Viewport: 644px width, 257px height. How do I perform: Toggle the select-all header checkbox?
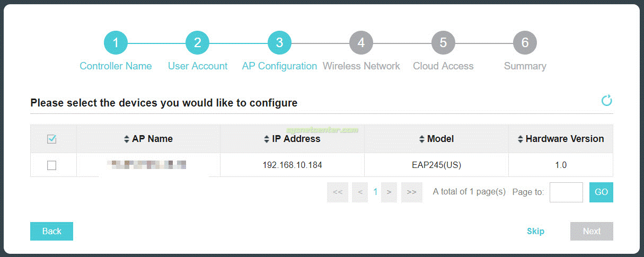pyautogui.click(x=52, y=139)
